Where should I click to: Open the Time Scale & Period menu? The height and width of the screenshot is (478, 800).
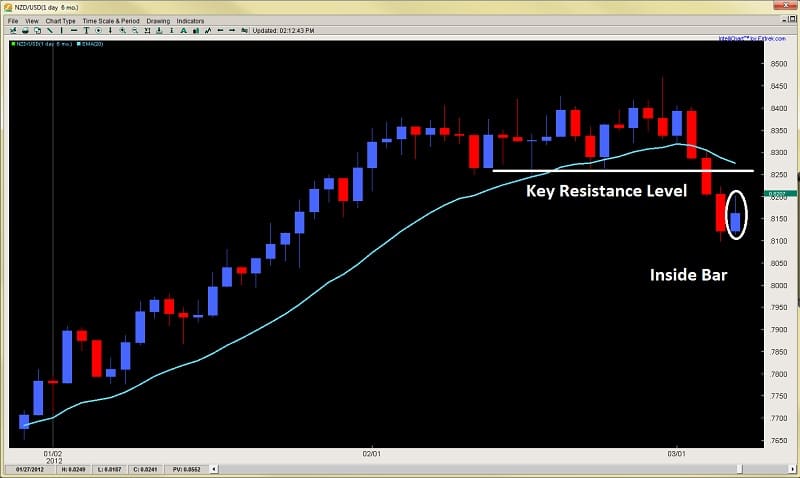click(111, 21)
